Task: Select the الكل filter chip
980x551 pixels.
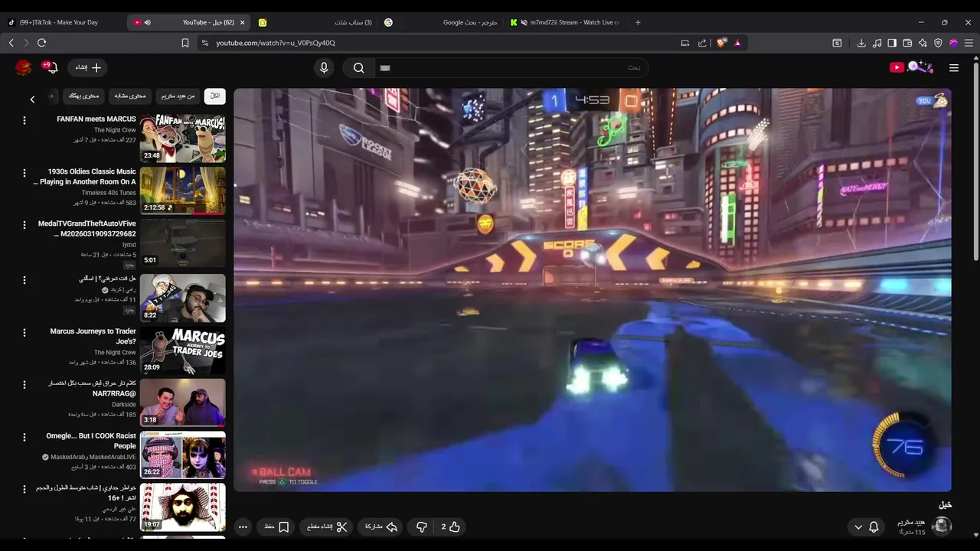Action: point(215,96)
